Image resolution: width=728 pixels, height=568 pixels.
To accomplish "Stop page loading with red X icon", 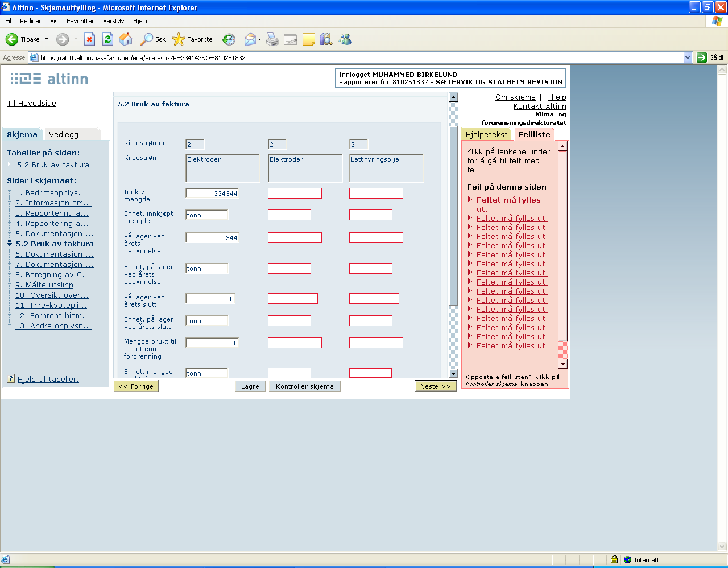I will 89,39.
